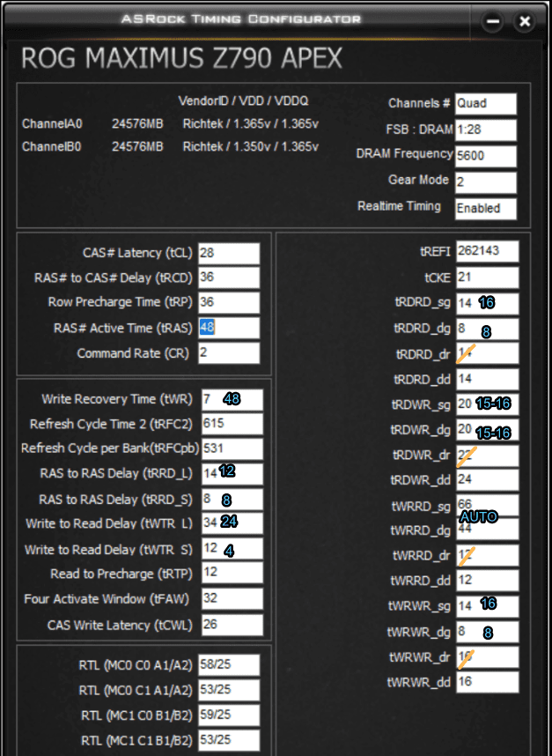The image size is (552, 756).
Task: Select the Gear Mode value field
Action: click(485, 182)
